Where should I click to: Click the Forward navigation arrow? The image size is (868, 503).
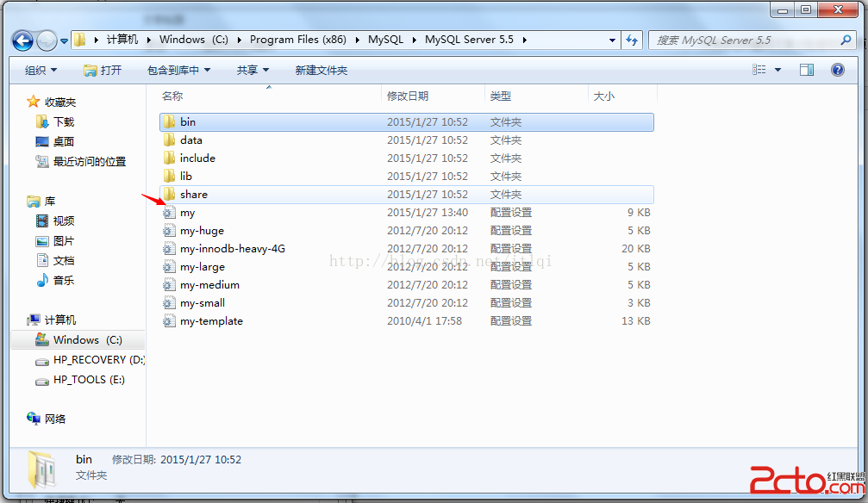47,40
